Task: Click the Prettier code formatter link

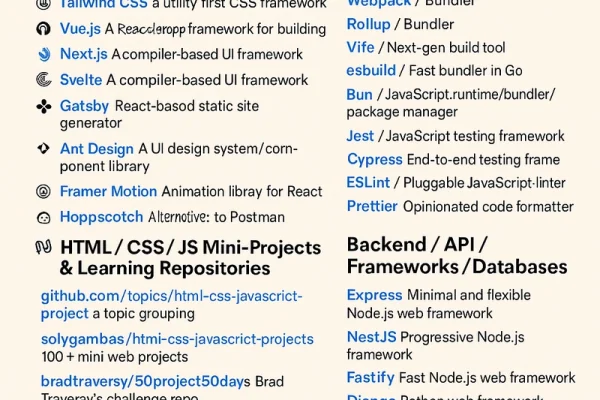Action: point(371,206)
